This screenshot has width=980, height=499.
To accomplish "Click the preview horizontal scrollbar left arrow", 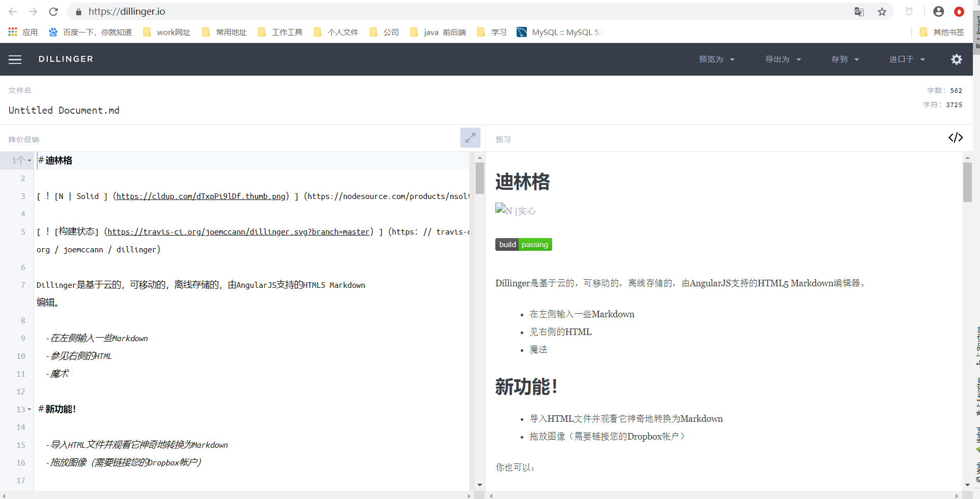I will tap(491, 495).
